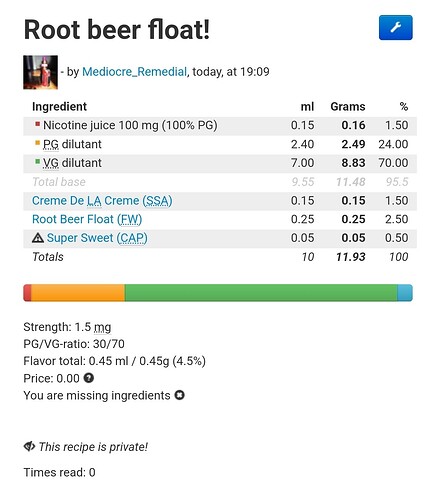Click the Grams column header
This screenshot has width=437, height=500.
[x=348, y=107]
